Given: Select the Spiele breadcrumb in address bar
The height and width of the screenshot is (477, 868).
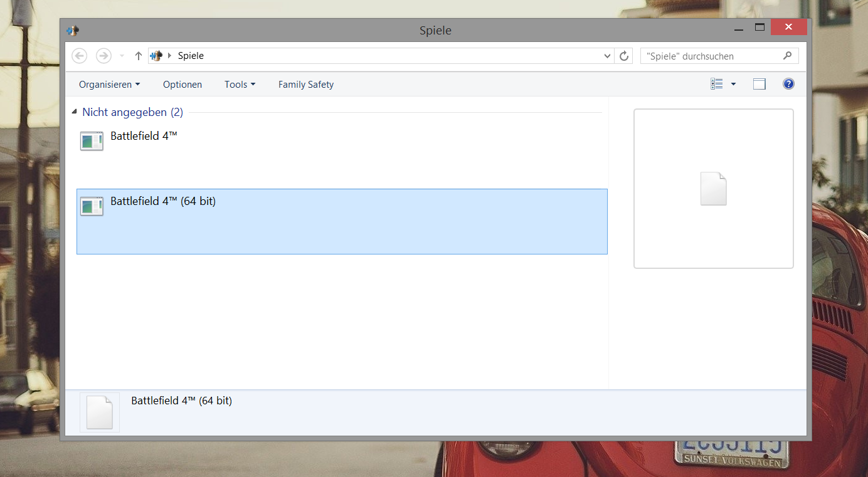Looking at the screenshot, I should [191, 56].
